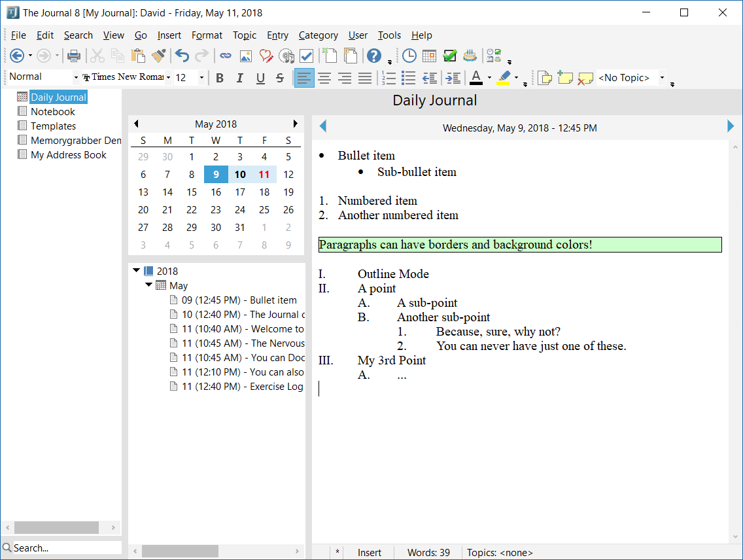Toggle underline formatting
This screenshot has height=560, width=743.
(x=260, y=78)
